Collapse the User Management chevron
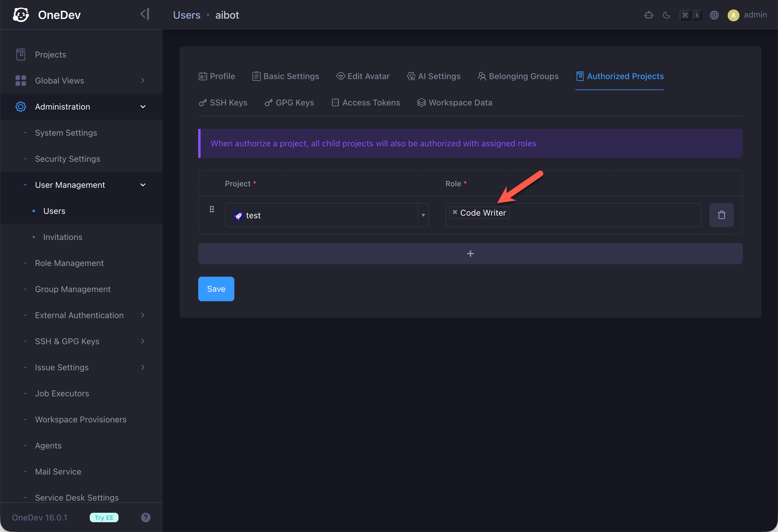The width and height of the screenshot is (778, 532). click(143, 185)
